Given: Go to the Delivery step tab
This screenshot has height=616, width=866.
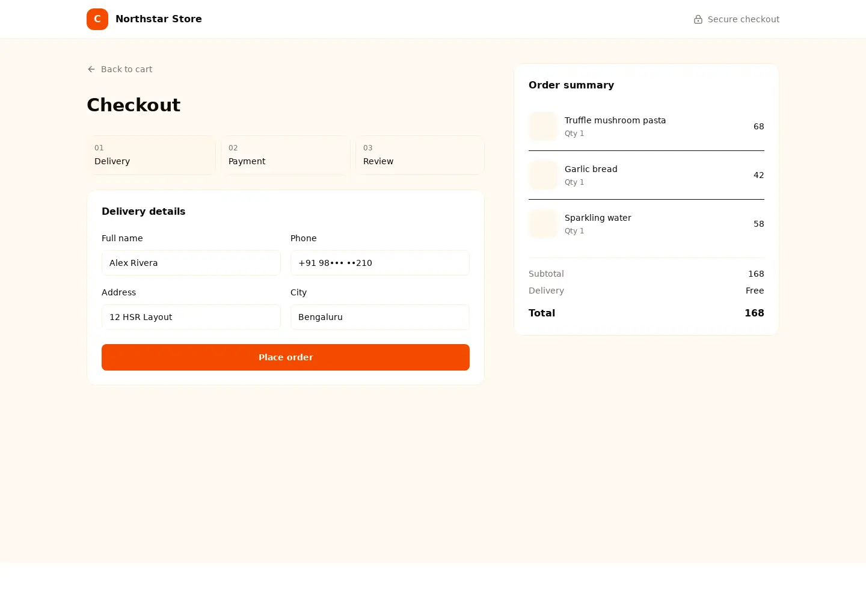Looking at the screenshot, I should pyautogui.click(x=152, y=155).
